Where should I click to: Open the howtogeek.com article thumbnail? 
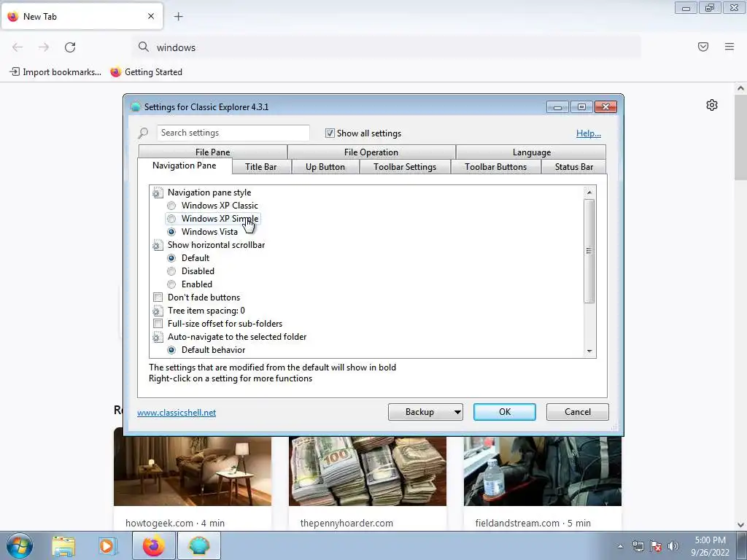[x=193, y=472]
